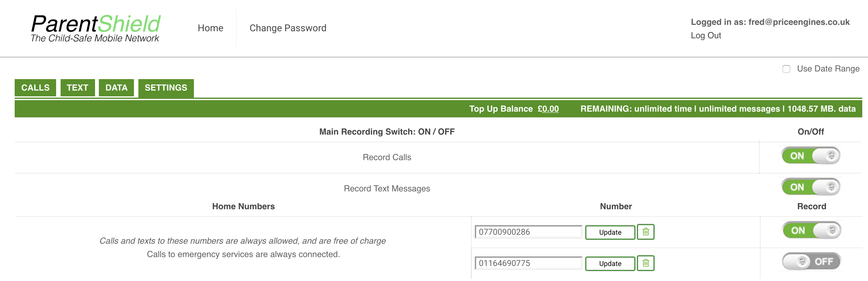Delete home number 01164690775 with trash icon
The height and width of the screenshot is (281, 868).
(645, 263)
